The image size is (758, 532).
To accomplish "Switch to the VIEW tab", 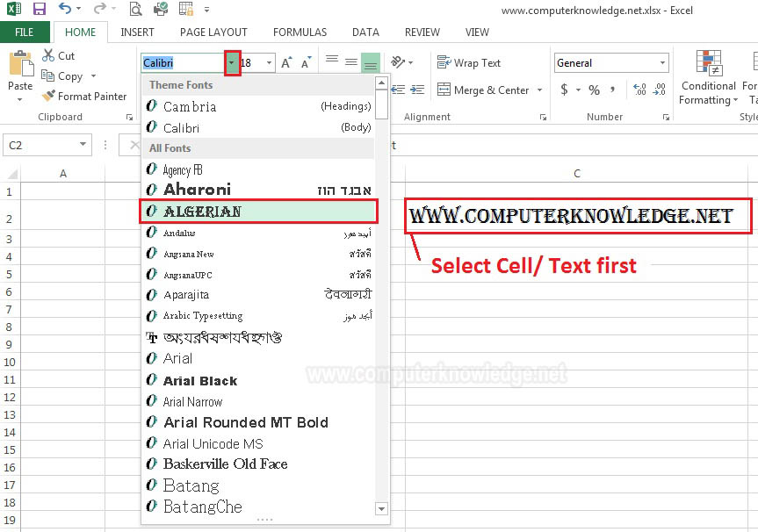I will [477, 32].
